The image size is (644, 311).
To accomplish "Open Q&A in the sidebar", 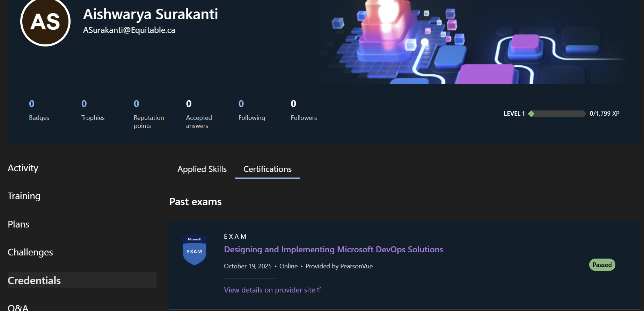I will pos(18,307).
